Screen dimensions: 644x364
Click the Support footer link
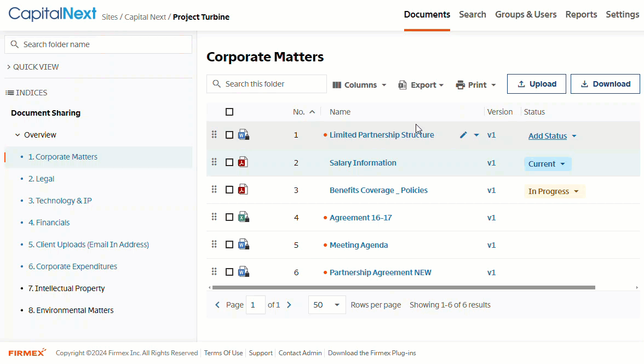(261, 353)
